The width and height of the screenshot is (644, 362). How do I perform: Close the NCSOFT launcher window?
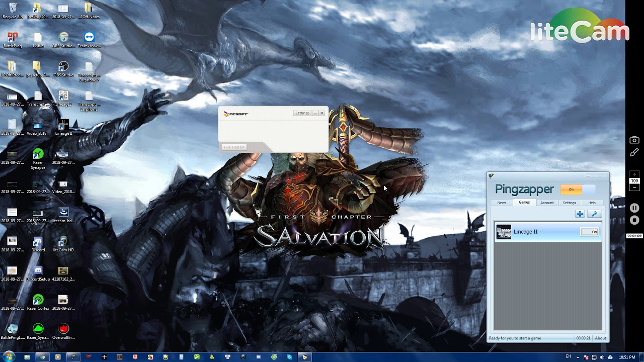(322, 113)
